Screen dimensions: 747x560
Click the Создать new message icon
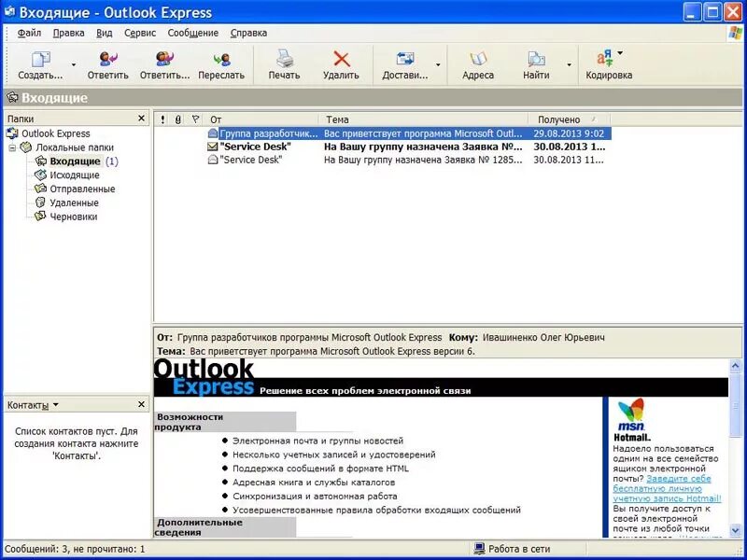40,60
